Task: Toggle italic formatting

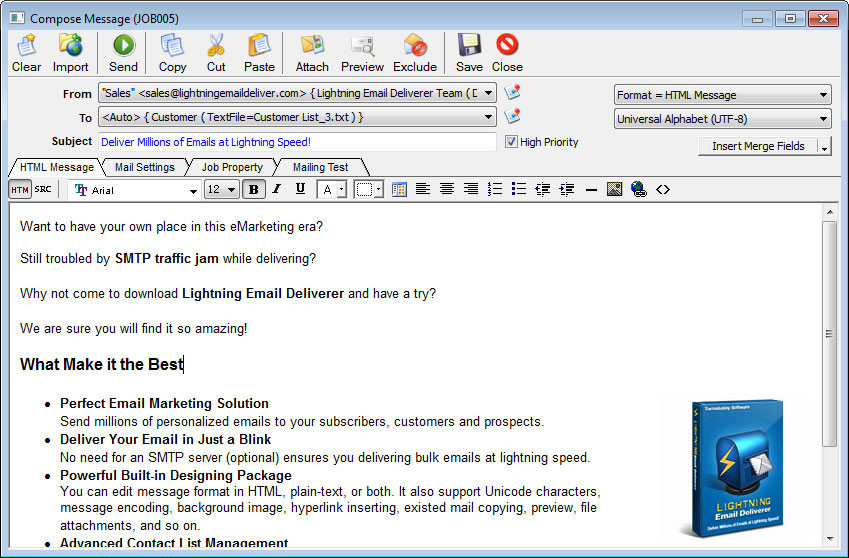Action: click(x=277, y=189)
